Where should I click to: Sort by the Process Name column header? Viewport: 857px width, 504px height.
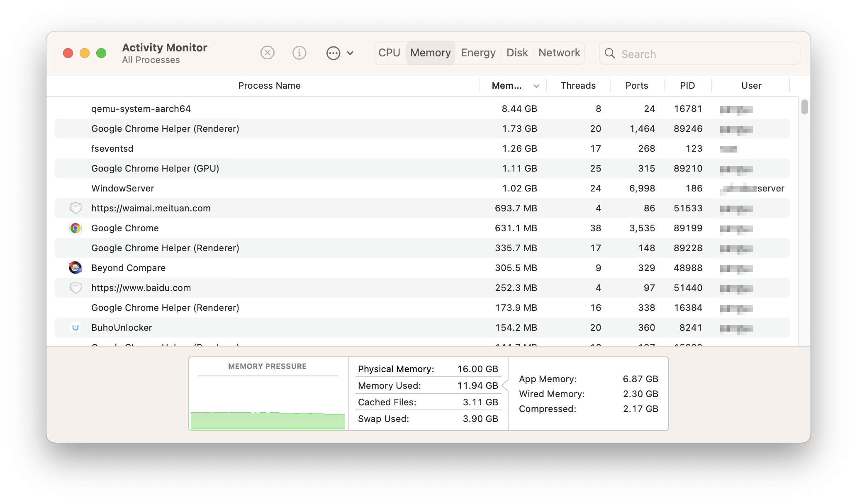click(x=269, y=86)
